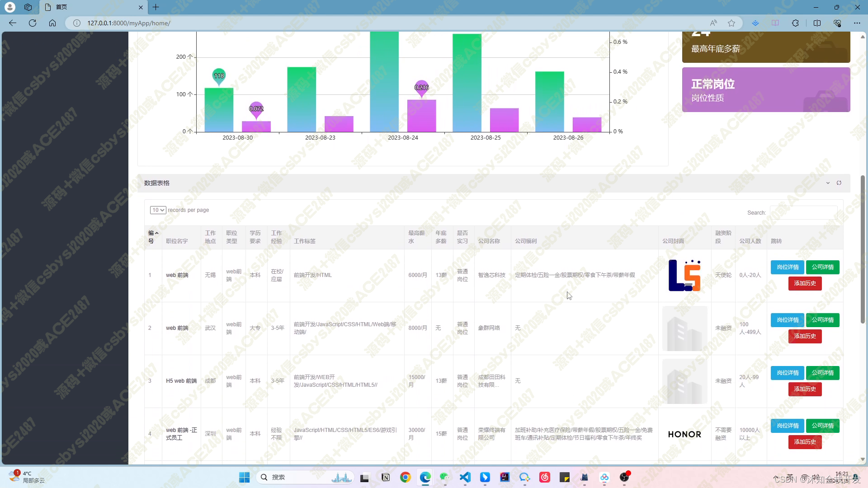View site information icon in address bar

tap(77, 23)
